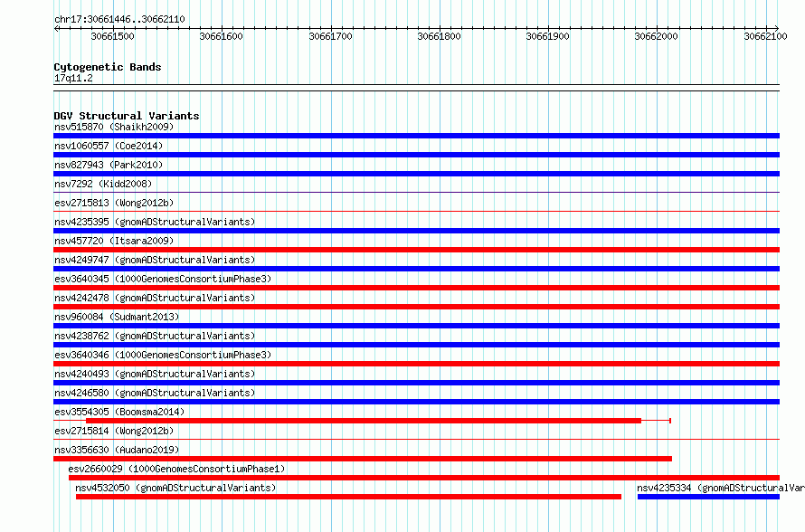Click ruler position 30661500

(x=112, y=36)
